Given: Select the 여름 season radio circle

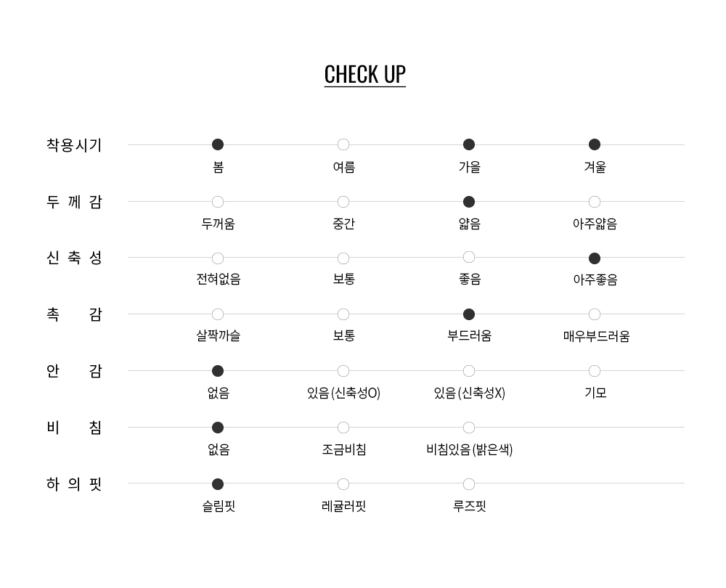Looking at the screenshot, I should [x=343, y=144].
